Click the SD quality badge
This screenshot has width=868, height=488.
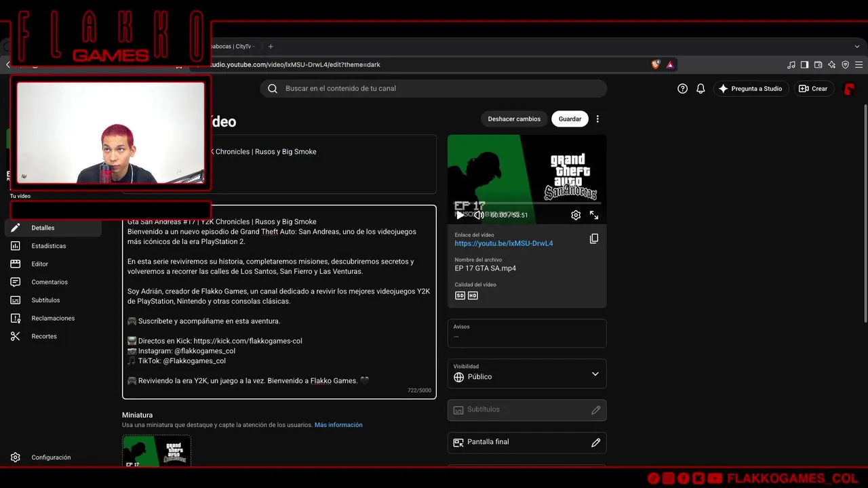click(x=460, y=296)
